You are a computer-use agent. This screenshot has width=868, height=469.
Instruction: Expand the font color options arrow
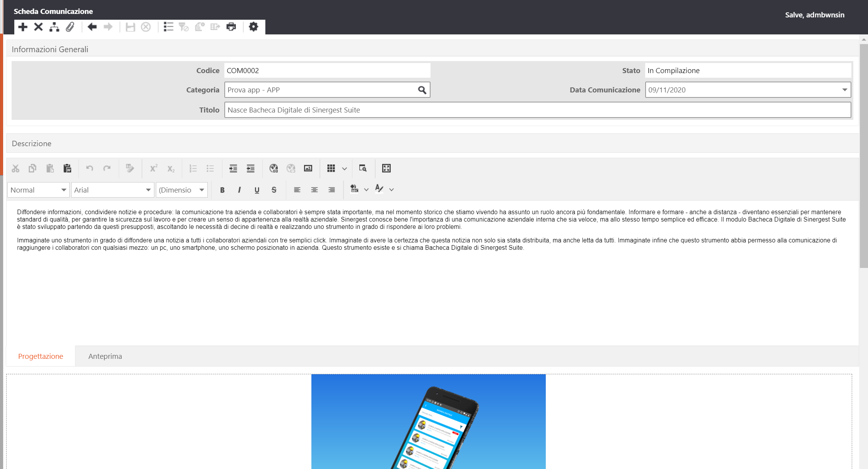pyautogui.click(x=391, y=189)
